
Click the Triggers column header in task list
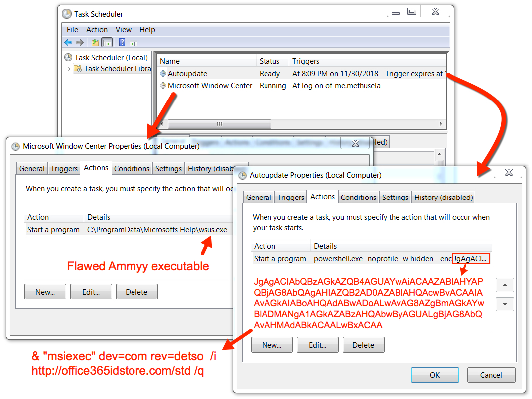[368, 61]
